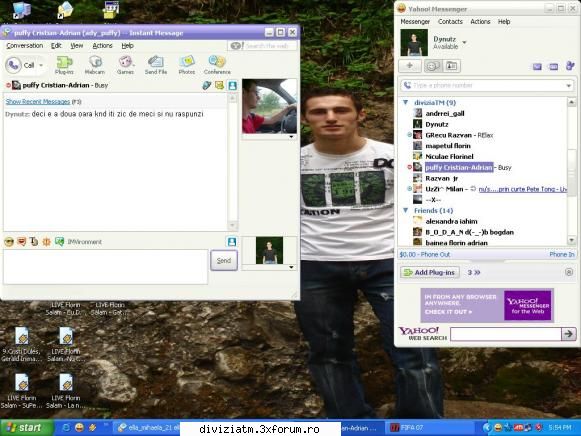Click the Internet Explorer quick launch icon

pos(66,427)
